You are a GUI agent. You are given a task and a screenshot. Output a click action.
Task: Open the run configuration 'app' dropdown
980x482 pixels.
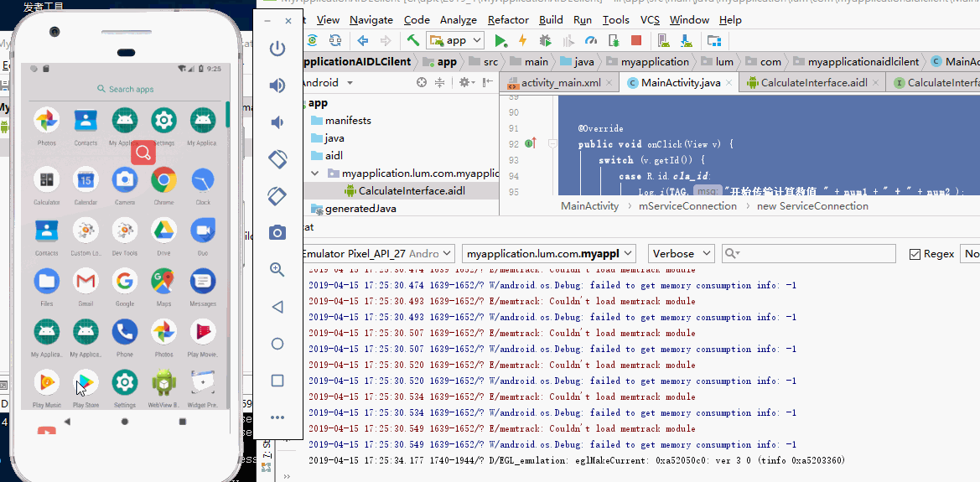[455, 40]
